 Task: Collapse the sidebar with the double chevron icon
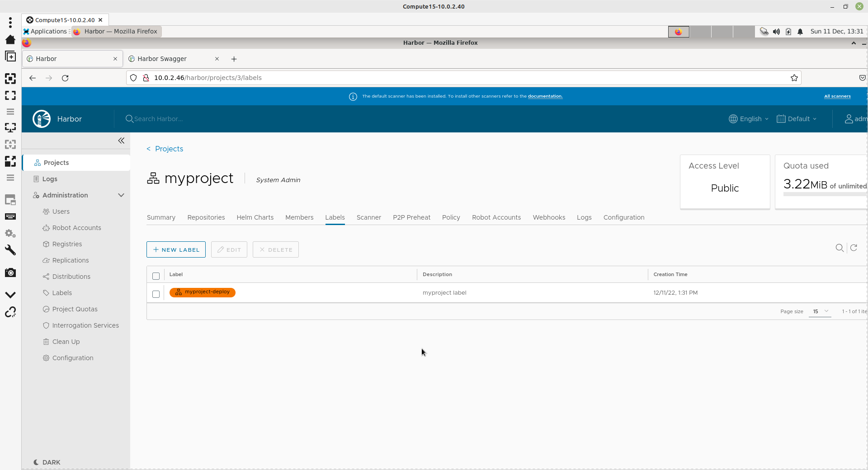point(121,141)
